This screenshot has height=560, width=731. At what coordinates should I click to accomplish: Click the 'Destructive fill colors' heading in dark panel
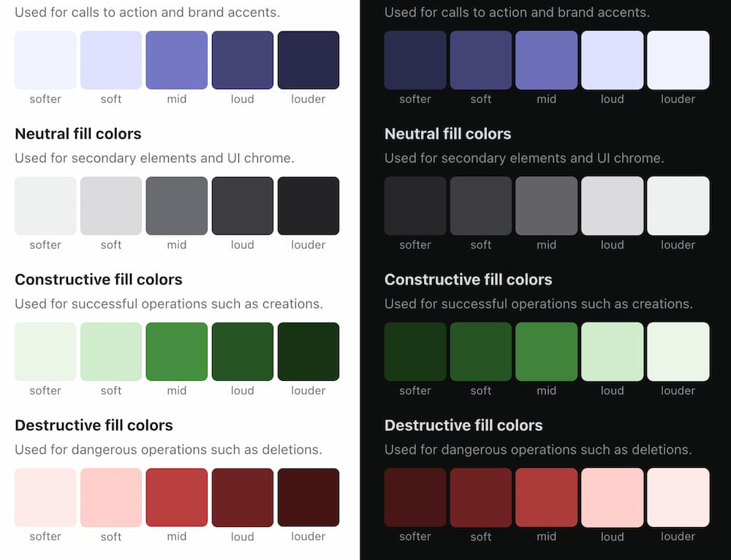click(463, 425)
